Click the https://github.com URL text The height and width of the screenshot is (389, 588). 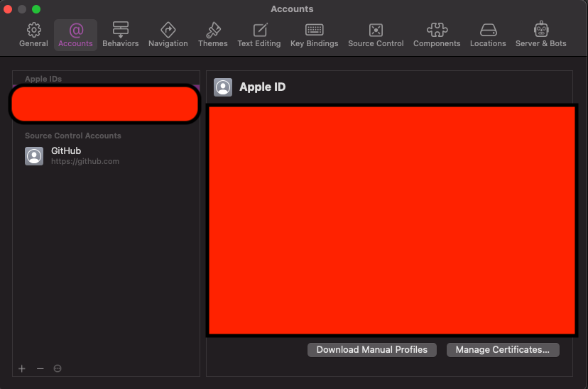[85, 162]
